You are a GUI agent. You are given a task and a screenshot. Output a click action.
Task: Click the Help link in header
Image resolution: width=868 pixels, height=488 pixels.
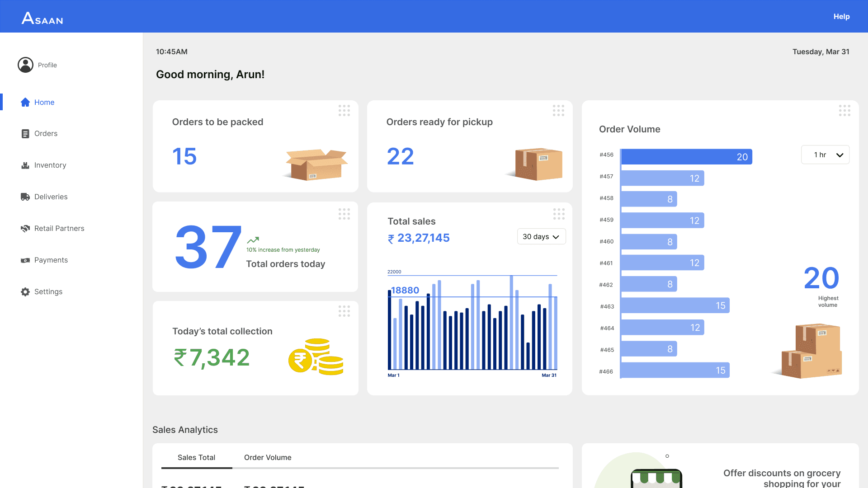pyautogui.click(x=841, y=16)
